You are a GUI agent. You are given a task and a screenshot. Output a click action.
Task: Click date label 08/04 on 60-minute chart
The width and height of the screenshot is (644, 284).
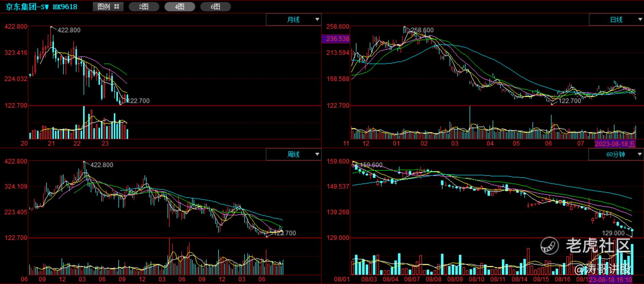pos(390,279)
